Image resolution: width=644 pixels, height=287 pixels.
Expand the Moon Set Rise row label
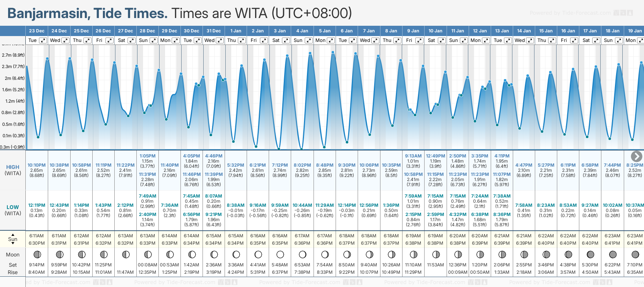(13, 263)
